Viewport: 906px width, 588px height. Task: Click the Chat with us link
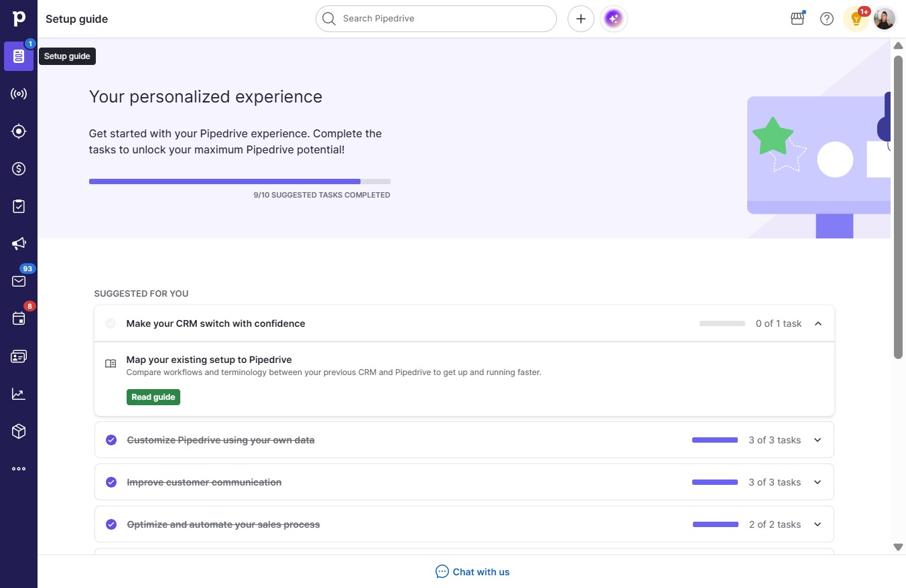472,572
